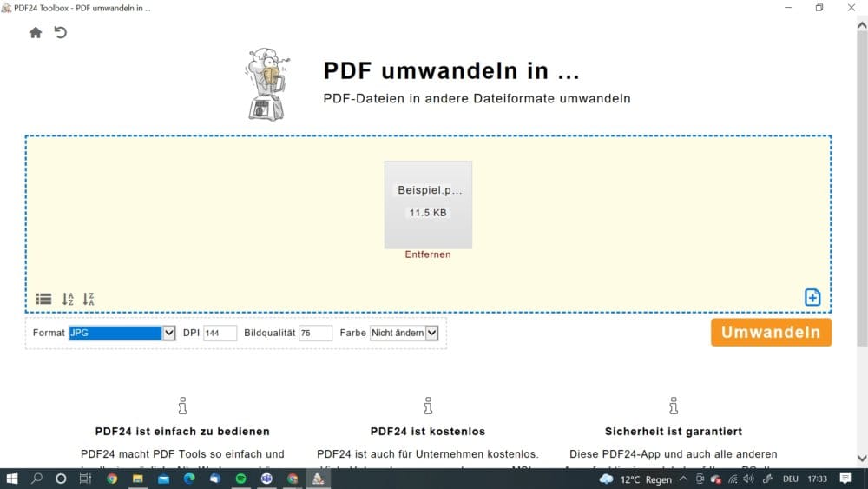Screen dimensions: 868x489
Task: Open Microsoft Teams from the taskbar
Action: [266, 479]
